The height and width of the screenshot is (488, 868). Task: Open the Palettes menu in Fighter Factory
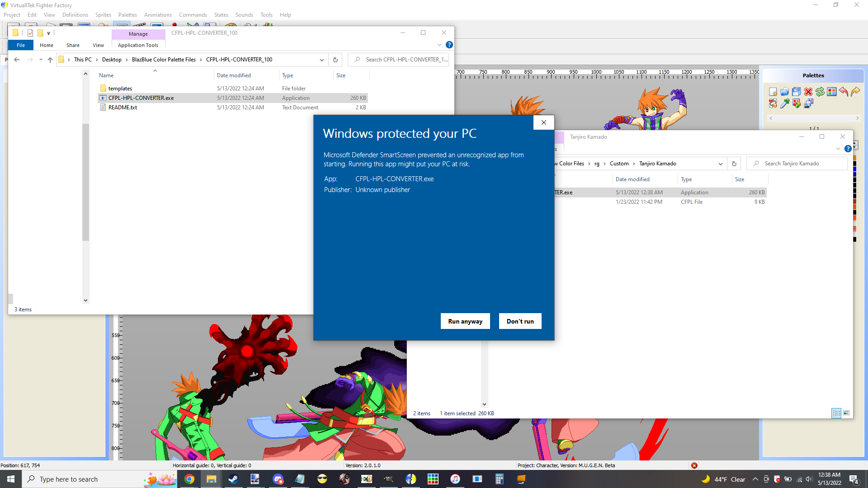(127, 15)
